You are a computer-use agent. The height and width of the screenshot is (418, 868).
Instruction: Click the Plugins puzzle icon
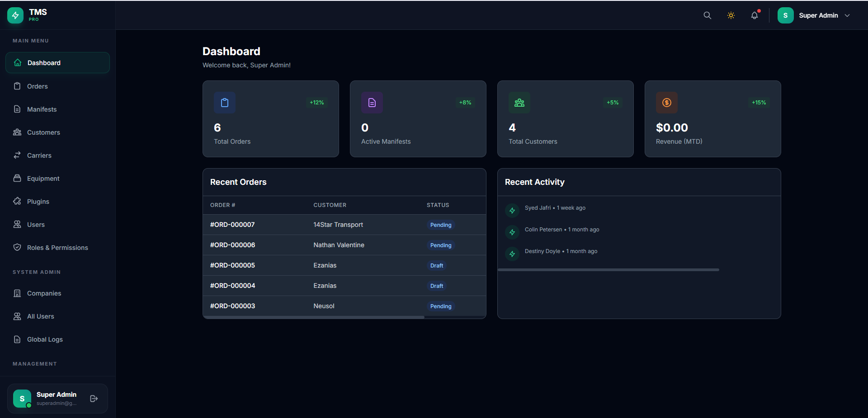(17, 201)
